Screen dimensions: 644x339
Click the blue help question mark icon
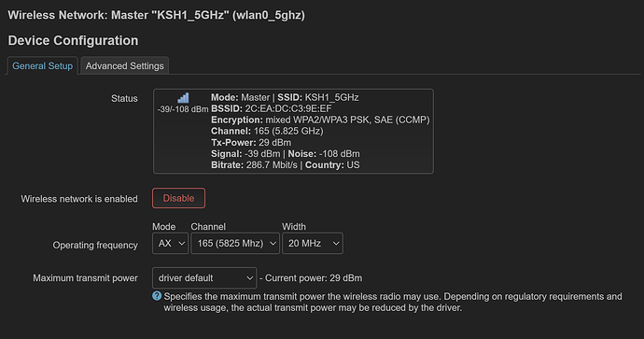[157, 296]
